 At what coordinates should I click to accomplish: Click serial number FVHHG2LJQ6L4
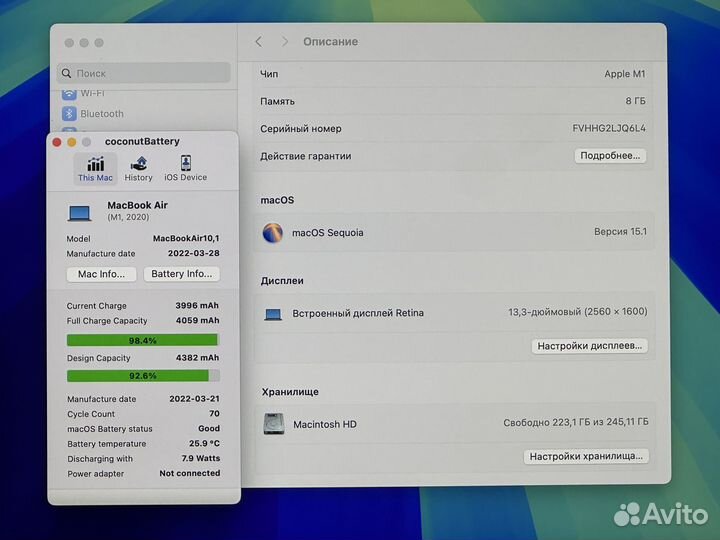tap(609, 128)
